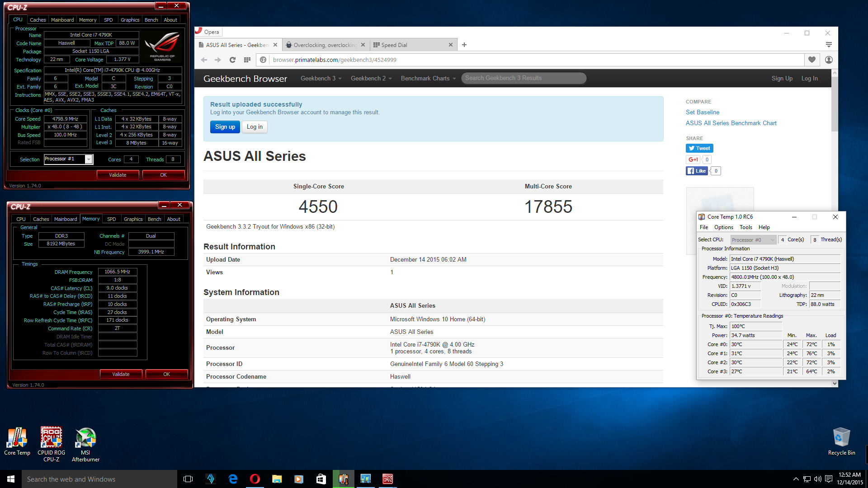Screen dimensions: 868x488
Task: Click Geekbench page vertical scrollbar thumb
Action: (835, 104)
